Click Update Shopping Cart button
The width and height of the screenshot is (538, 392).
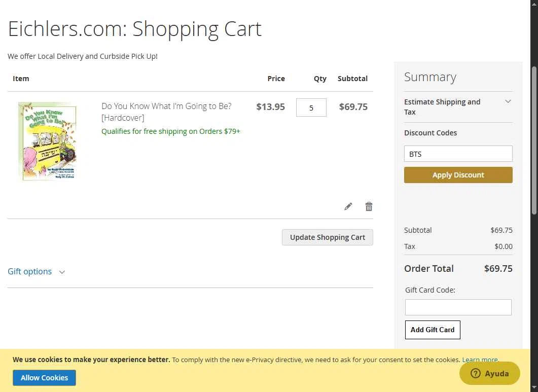click(328, 237)
